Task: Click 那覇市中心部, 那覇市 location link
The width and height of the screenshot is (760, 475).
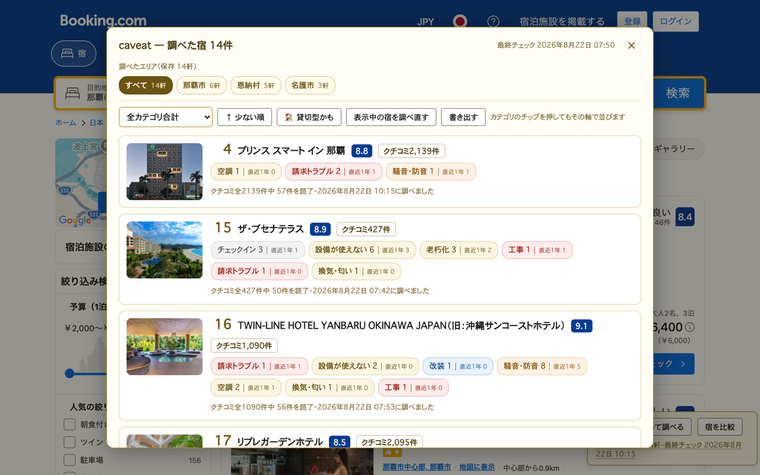Action: [416, 467]
